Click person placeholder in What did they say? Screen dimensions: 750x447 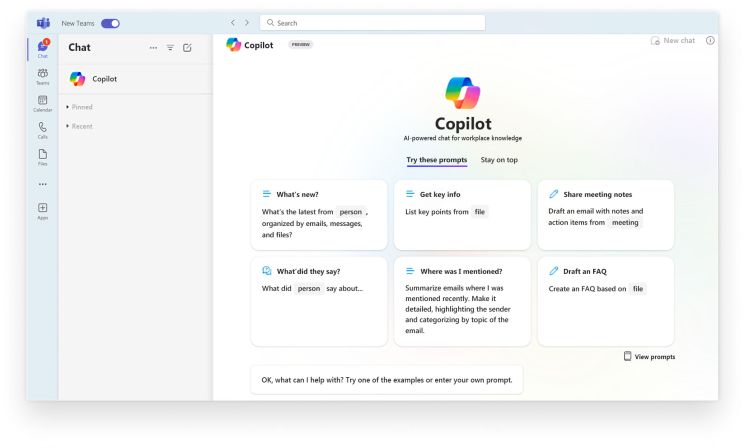[309, 289]
